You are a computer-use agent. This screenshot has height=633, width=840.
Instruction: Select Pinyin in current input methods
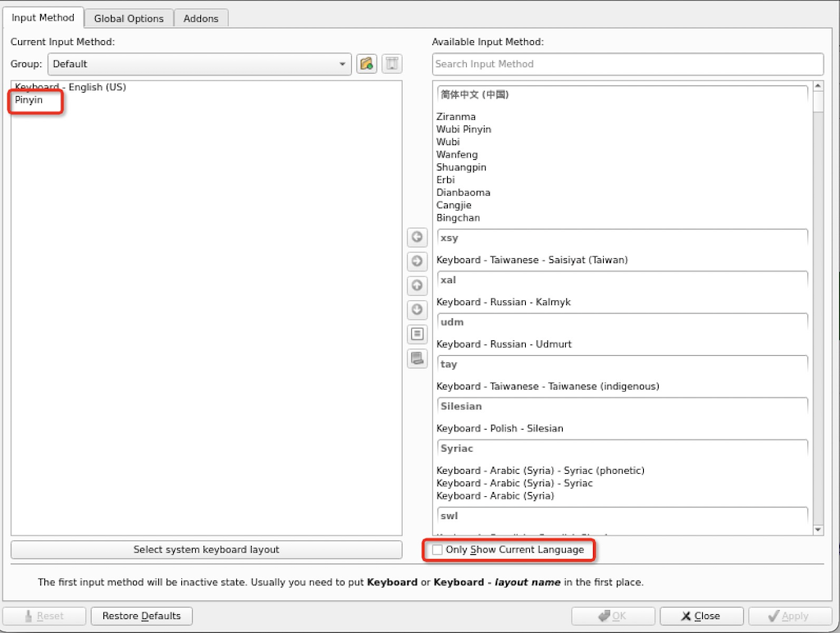coord(30,100)
